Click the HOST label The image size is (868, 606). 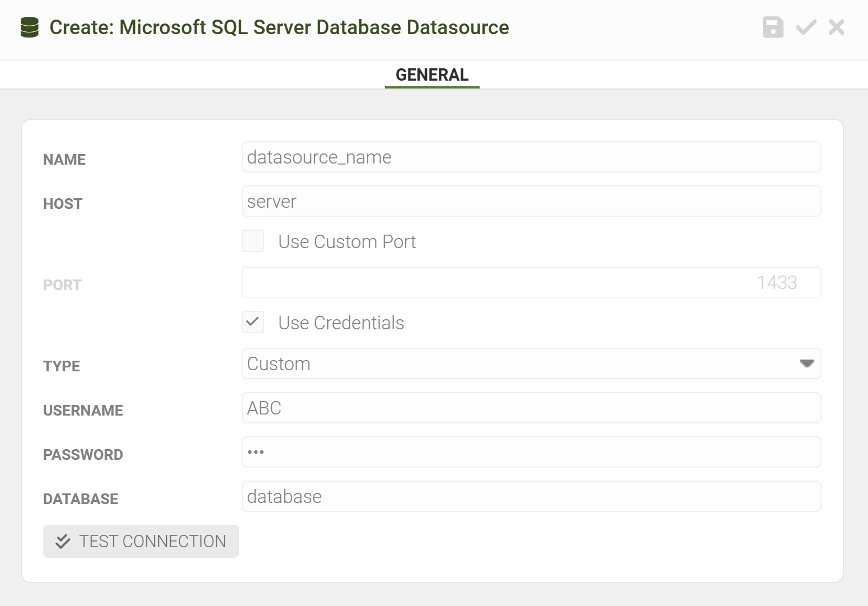pyautogui.click(x=63, y=204)
